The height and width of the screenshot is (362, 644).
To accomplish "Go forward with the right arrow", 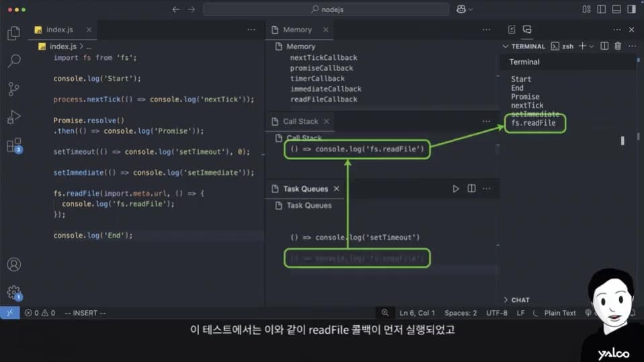I will 192,9.
